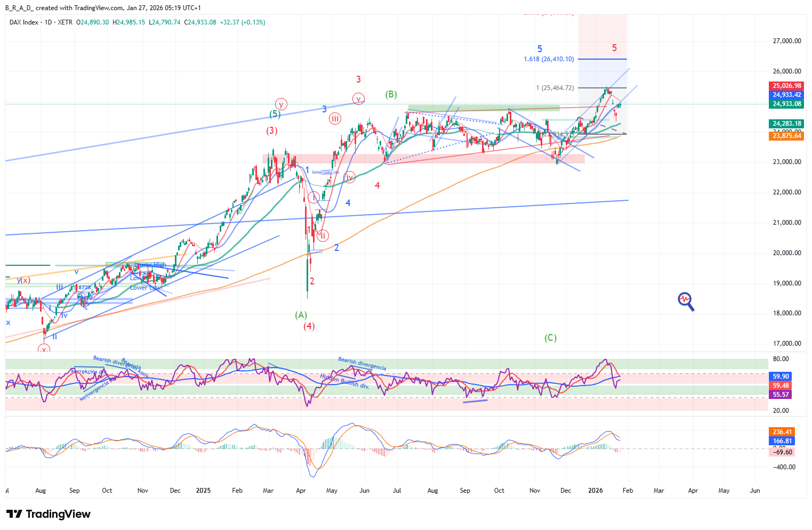Select the red 25,026.98 price tag
Image resolution: width=812 pixels, height=530 pixels.
click(787, 86)
